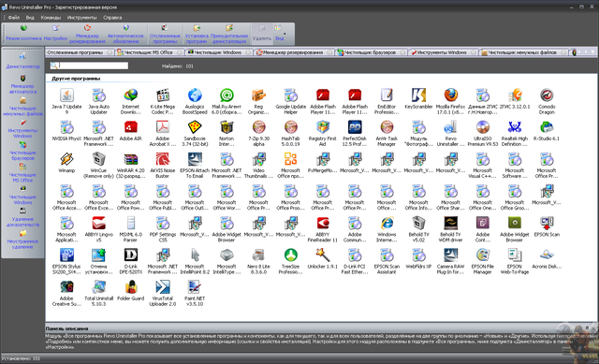Open the Инструменты menu

pos(81,18)
